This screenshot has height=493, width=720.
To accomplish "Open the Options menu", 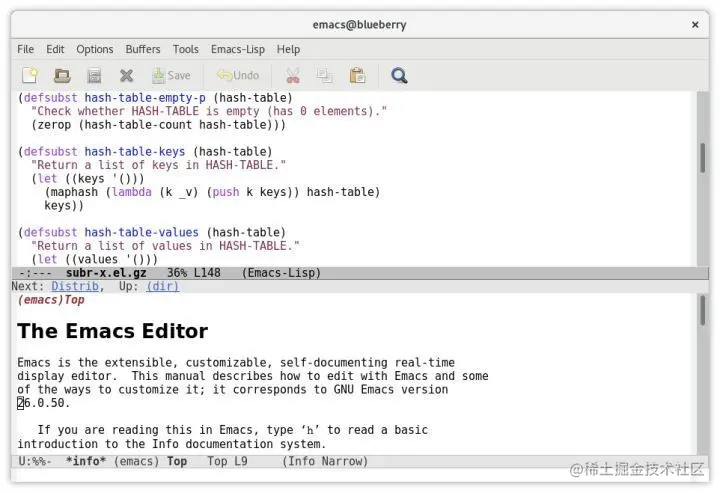I will [x=95, y=49].
